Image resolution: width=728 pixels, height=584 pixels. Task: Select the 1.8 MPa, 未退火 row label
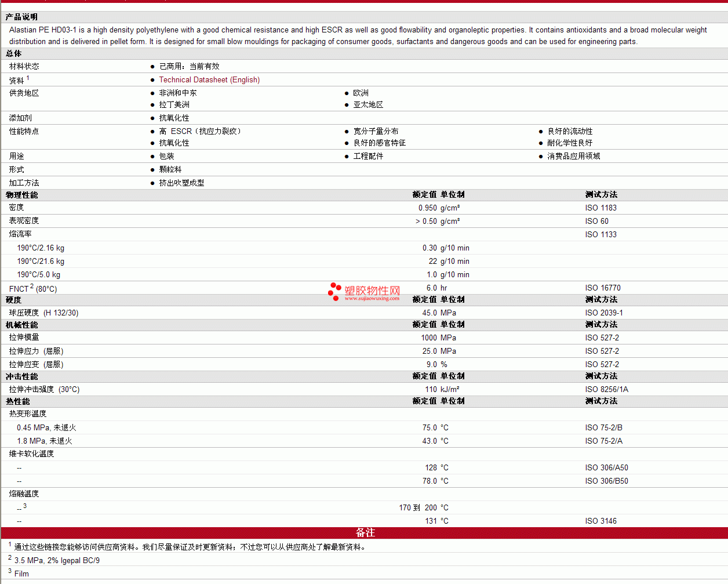tap(45, 441)
